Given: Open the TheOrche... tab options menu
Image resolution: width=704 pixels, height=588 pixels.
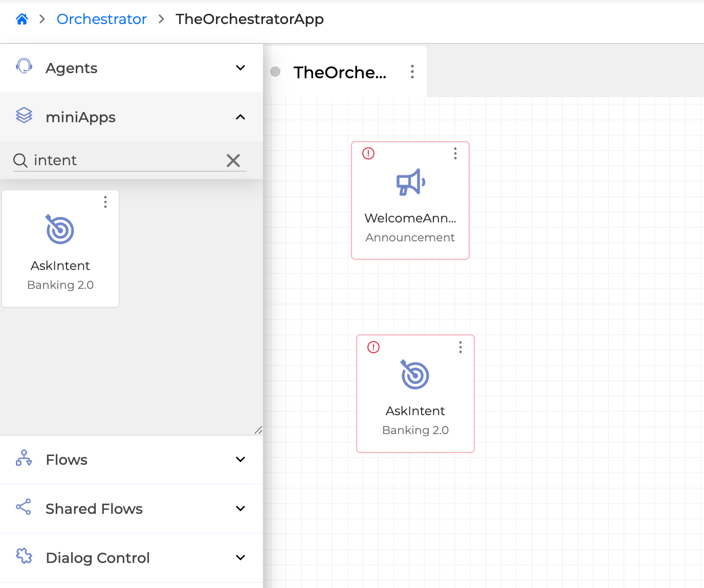Looking at the screenshot, I should coord(412,72).
